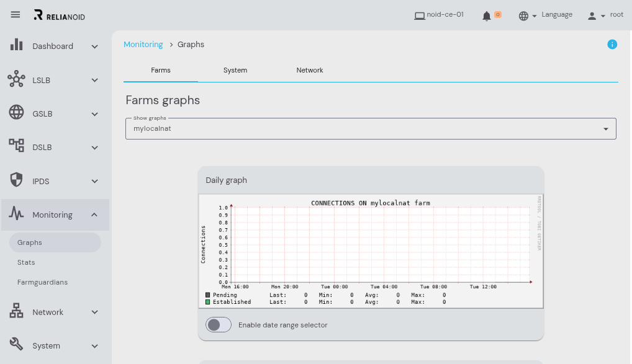Screen dimensions: 632x364
Task: Open the Language dropdown arrow
Action: tap(535, 16)
